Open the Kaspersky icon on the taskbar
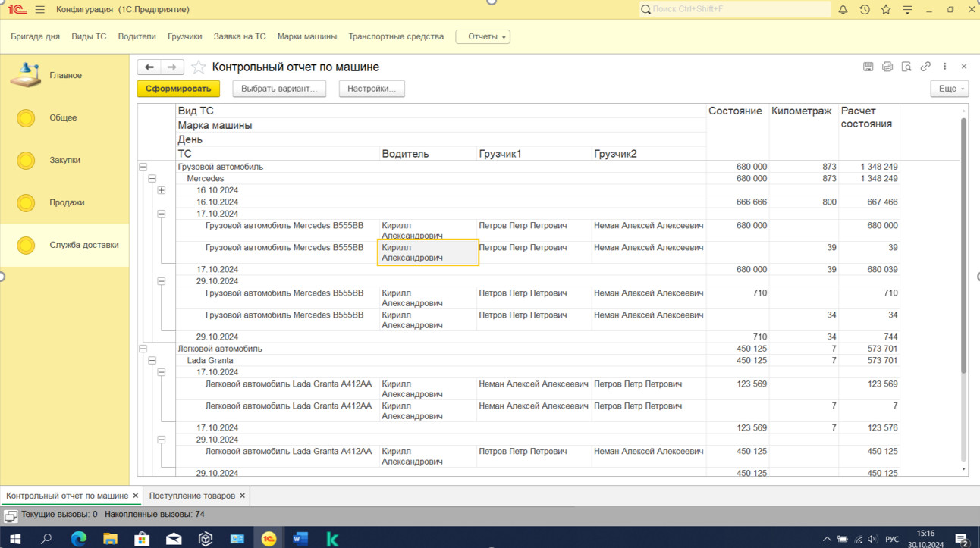Image resolution: width=980 pixels, height=548 pixels. point(332,539)
